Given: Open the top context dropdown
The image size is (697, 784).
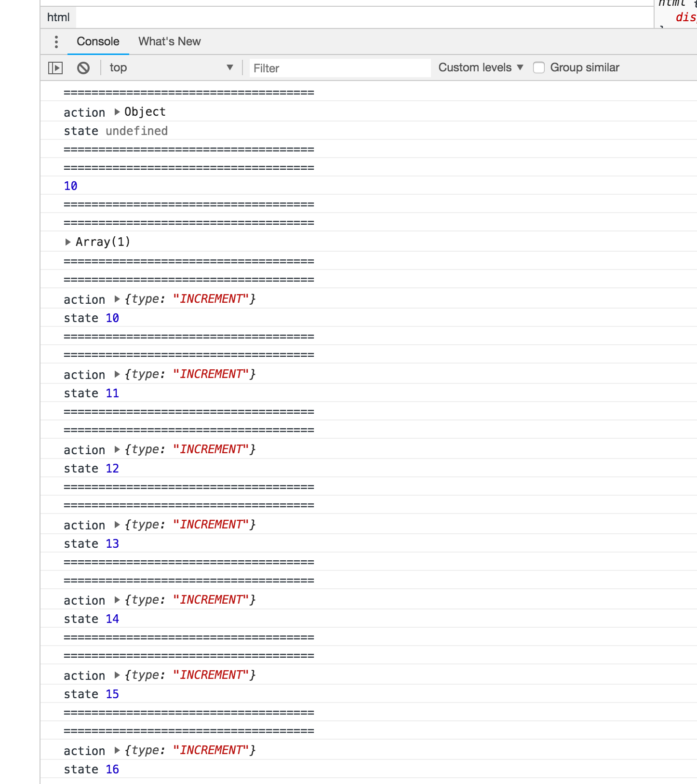Looking at the screenshot, I should pyautogui.click(x=171, y=68).
